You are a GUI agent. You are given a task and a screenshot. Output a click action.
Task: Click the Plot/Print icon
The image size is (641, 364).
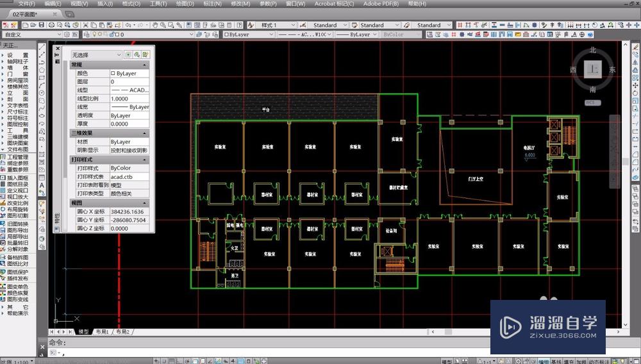(x=51, y=26)
